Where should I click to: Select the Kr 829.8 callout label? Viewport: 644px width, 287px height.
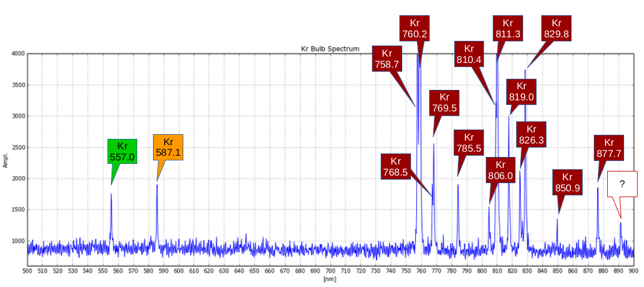point(556,28)
